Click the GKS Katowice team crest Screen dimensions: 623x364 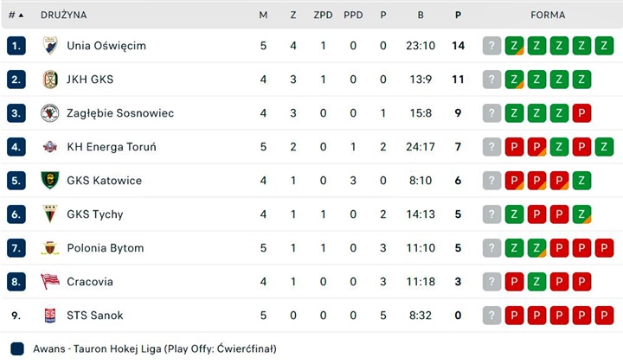[x=50, y=181]
